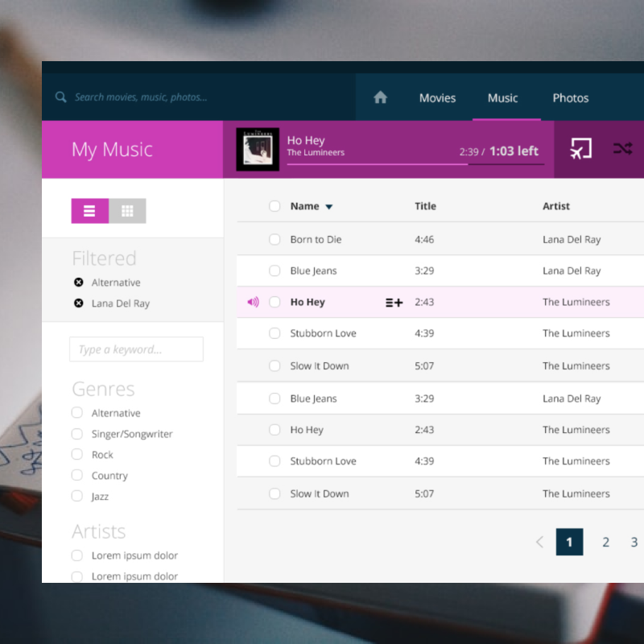The width and height of the screenshot is (644, 644).
Task: Click the 4:46 duration cell
Action: [424, 239]
